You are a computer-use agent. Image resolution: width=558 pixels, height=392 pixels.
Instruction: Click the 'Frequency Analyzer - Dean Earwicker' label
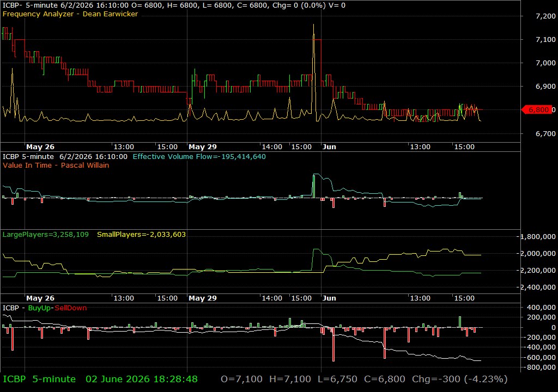pyautogui.click(x=70, y=14)
